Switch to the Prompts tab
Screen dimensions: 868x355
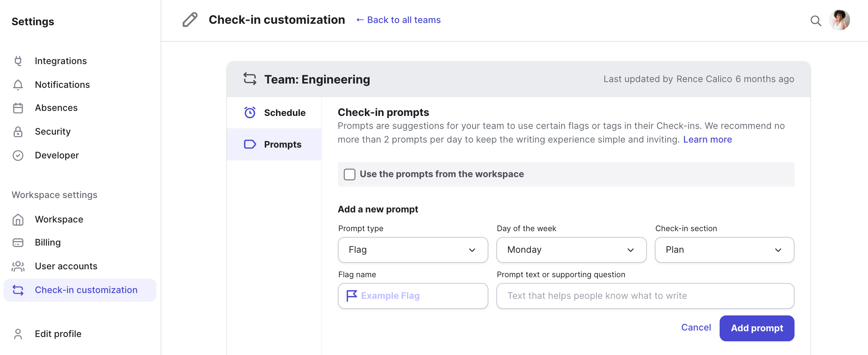pos(274,144)
